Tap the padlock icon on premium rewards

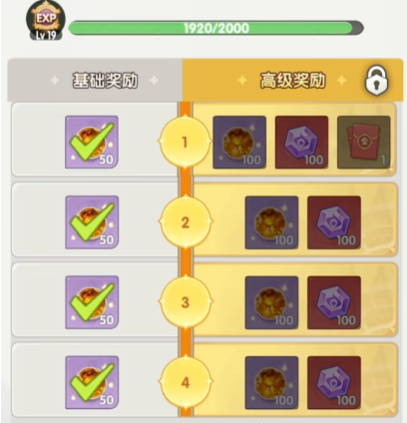[377, 80]
